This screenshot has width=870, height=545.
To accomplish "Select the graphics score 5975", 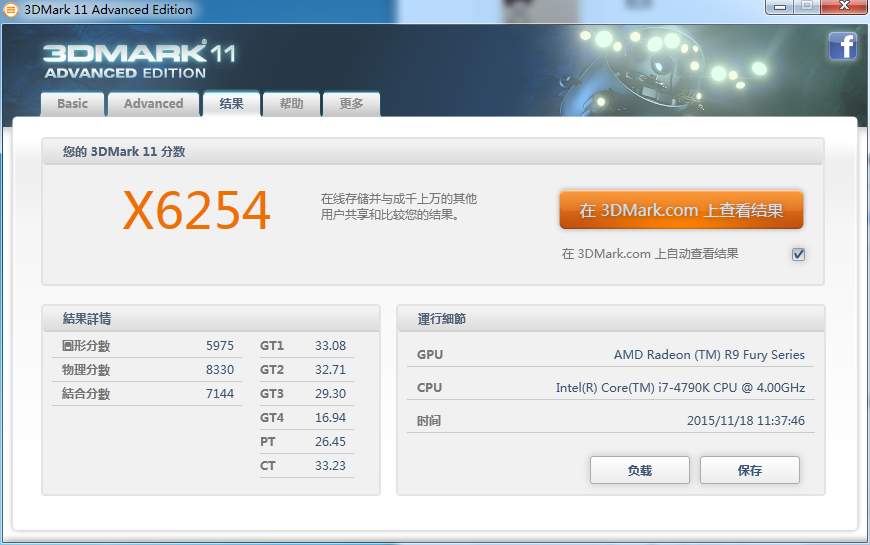I will pyautogui.click(x=220, y=346).
